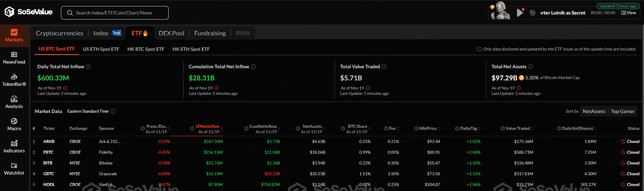Sort by Top Gainer button

point(623,111)
